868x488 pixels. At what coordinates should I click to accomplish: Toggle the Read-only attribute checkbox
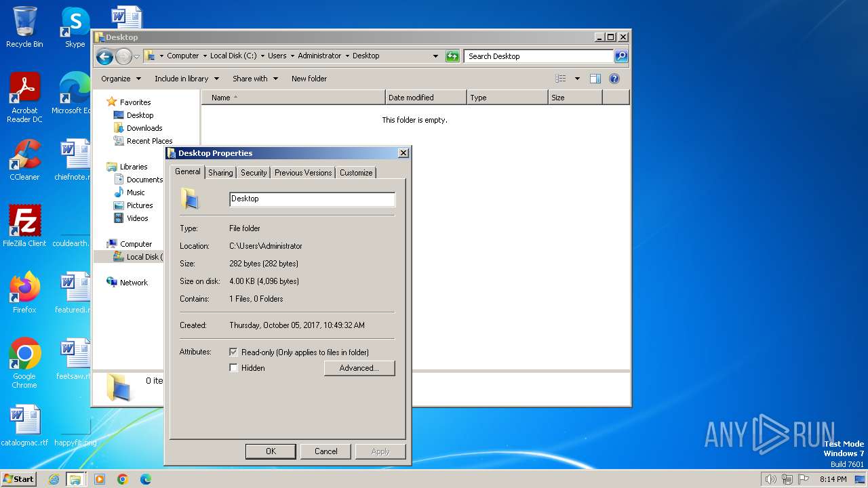(x=233, y=352)
